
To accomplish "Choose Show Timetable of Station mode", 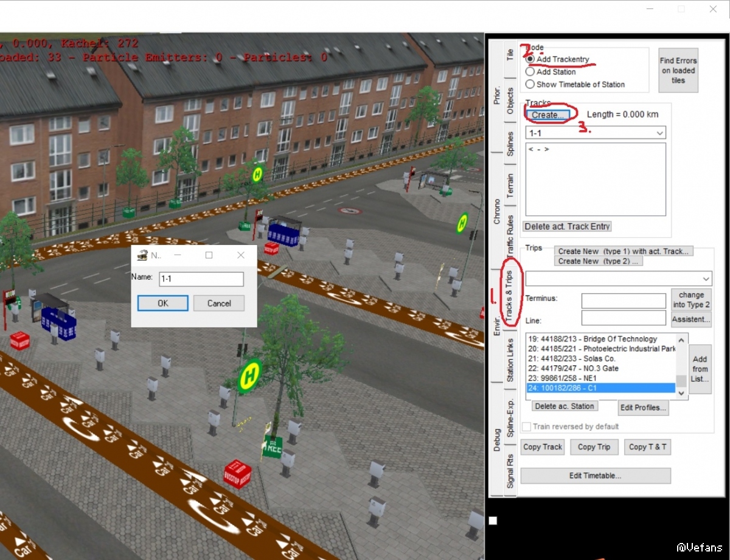I will (530, 85).
